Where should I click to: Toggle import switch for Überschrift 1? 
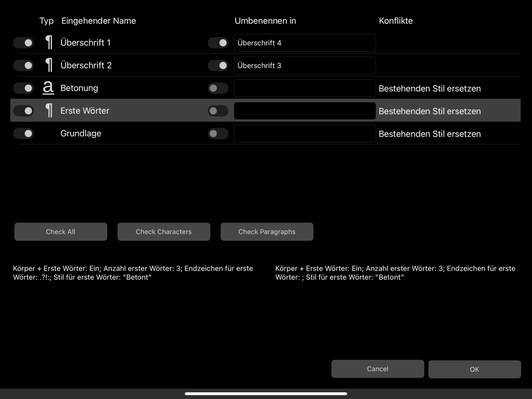pos(24,43)
